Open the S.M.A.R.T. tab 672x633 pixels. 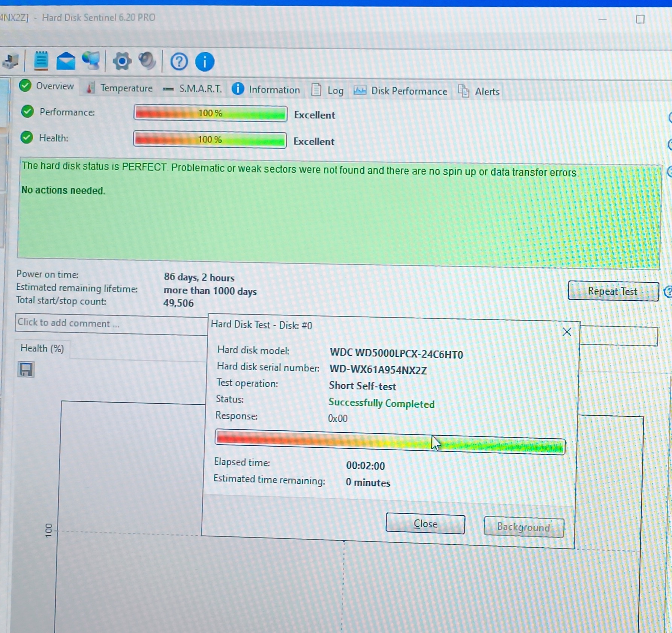(x=192, y=89)
